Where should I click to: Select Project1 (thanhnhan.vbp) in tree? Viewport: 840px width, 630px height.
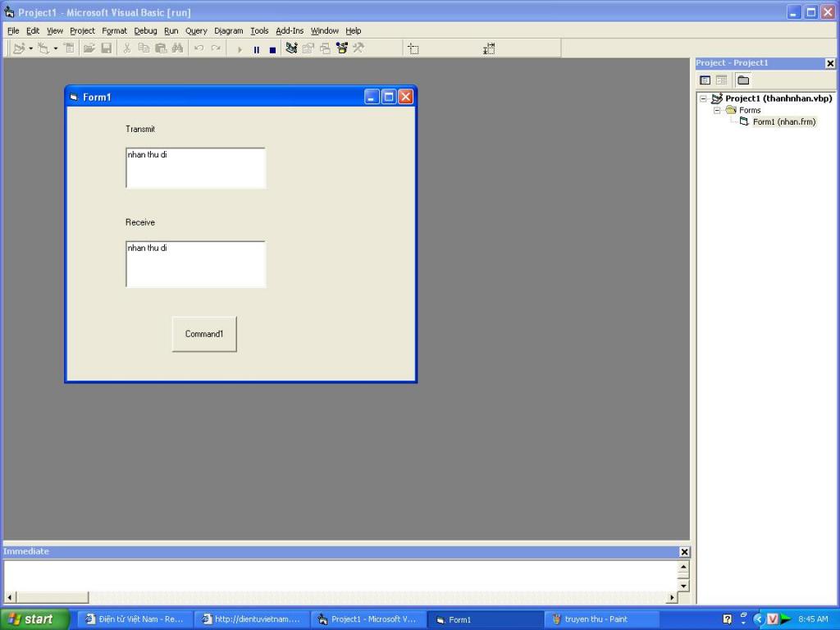(x=778, y=98)
